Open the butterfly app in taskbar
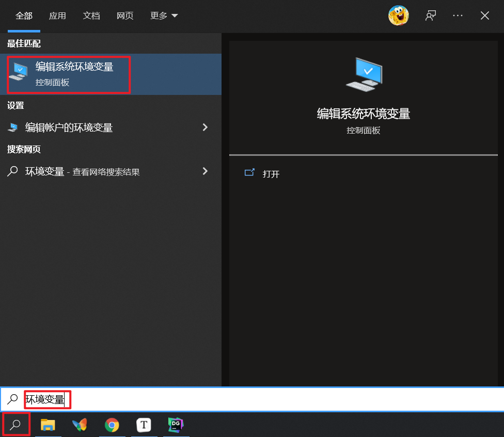The height and width of the screenshot is (437, 504). 80,425
